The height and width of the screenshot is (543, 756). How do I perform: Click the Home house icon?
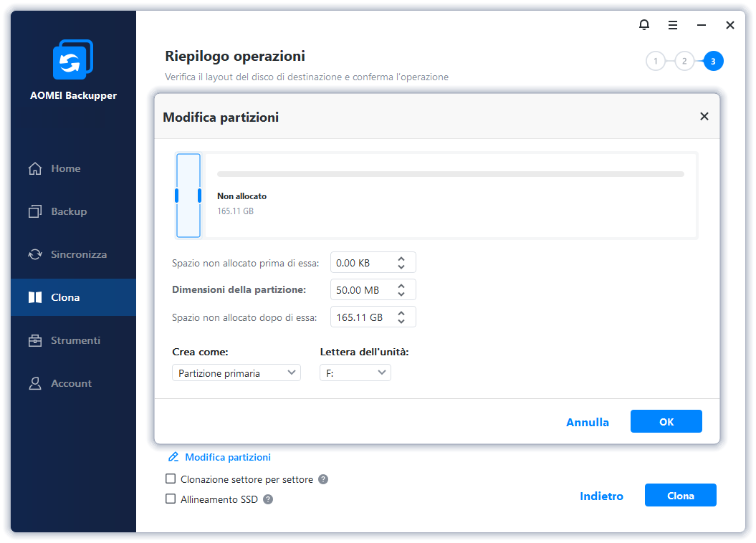coord(35,169)
